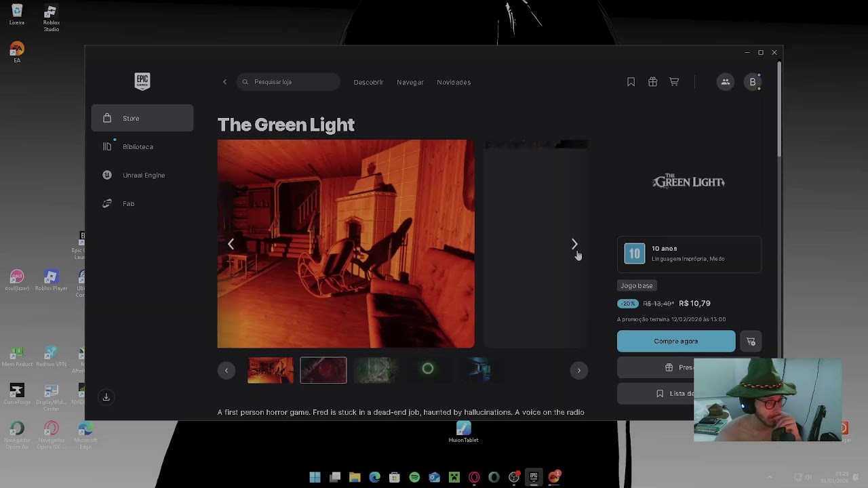Image resolution: width=868 pixels, height=488 pixels.
Task: Open osu!(lazer) desktop shortcut
Action: pos(17,281)
